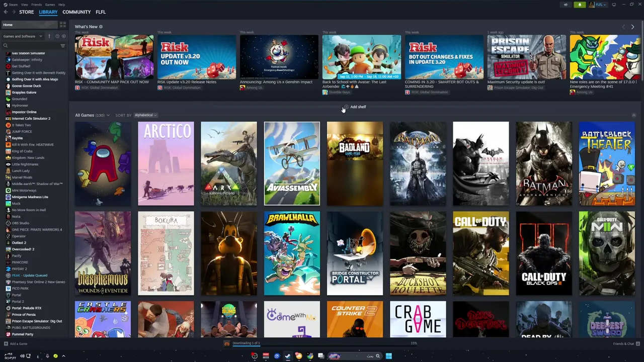
Task: Expand the Games and Software filter dropdown
Action: pos(22,36)
